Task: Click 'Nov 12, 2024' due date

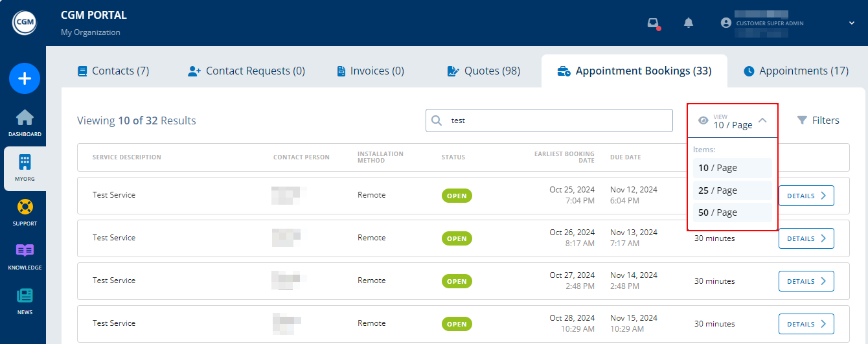Action: (634, 190)
